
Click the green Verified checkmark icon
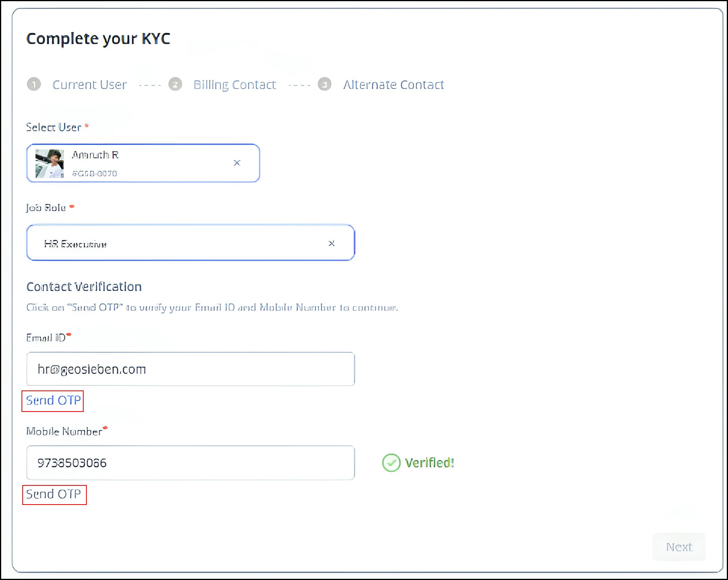(x=391, y=463)
